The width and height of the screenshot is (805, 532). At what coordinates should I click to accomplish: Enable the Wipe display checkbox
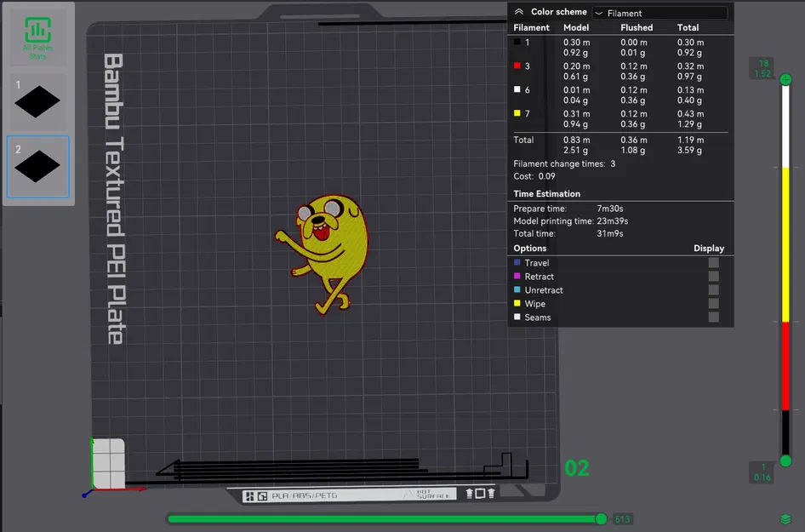[712, 304]
